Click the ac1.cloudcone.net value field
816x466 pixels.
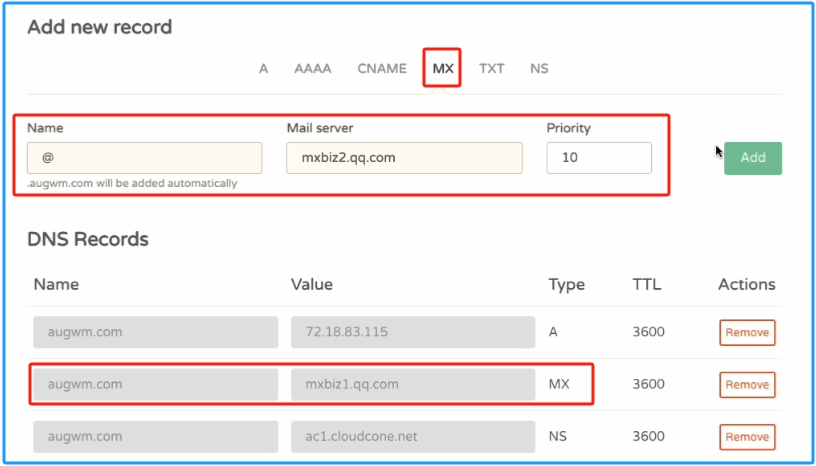click(413, 436)
